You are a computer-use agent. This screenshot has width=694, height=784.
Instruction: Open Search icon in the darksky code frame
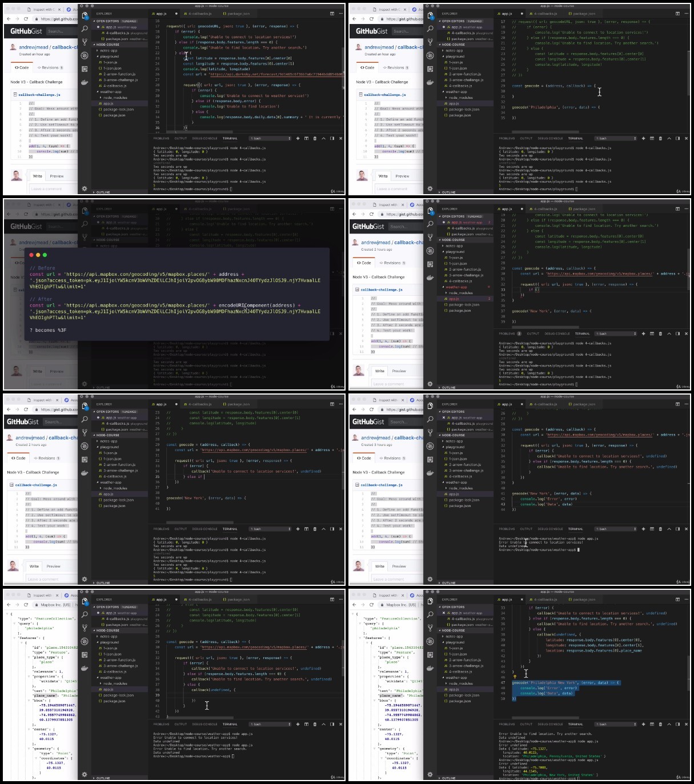coord(85,29)
